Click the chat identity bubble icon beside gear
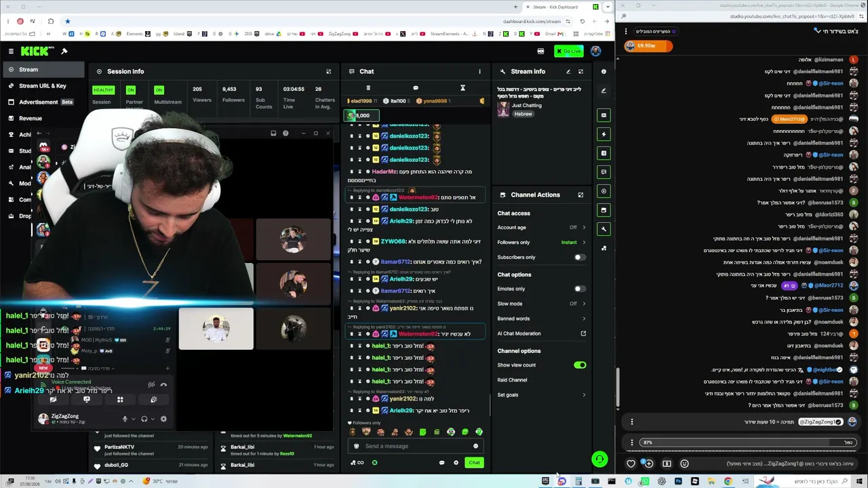 coord(441,463)
